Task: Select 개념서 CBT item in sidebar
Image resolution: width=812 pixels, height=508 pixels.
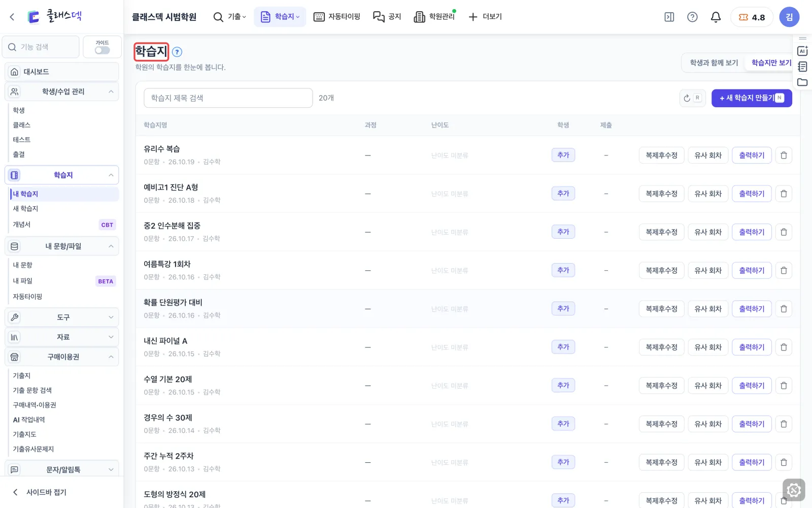Action: pos(64,225)
